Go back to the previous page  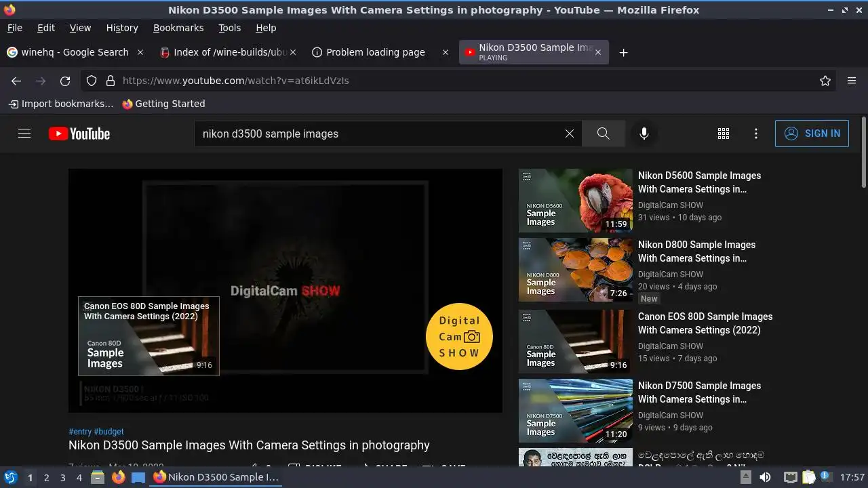16,81
